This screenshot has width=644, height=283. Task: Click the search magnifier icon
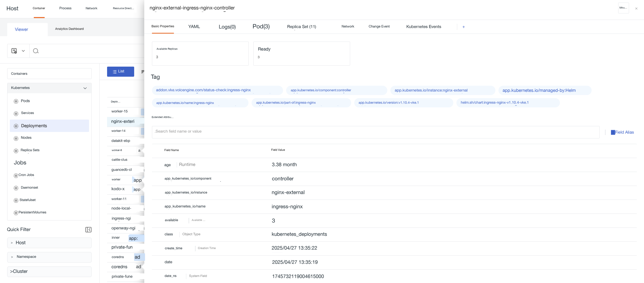click(36, 51)
